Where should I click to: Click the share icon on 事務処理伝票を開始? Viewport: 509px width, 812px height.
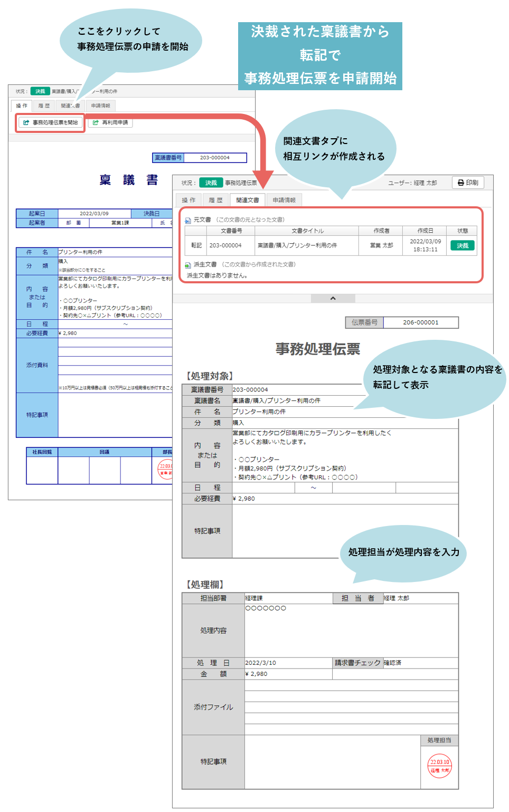(x=26, y=122)
